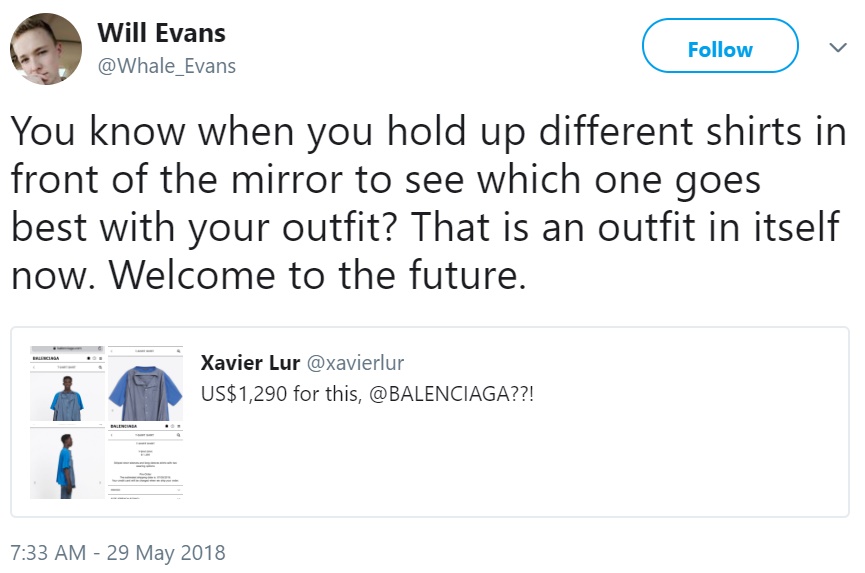Click the Xavier Lur name in quoted tweet

click(250, 363)
